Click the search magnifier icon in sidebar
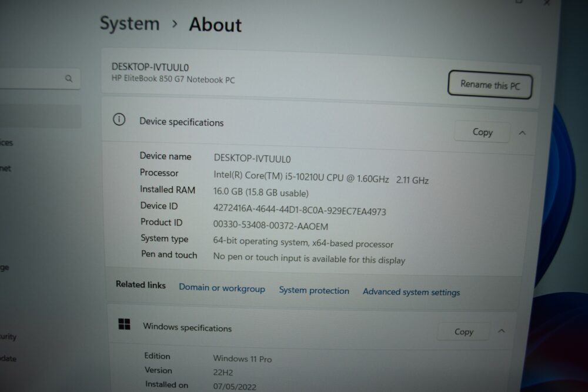The image size is (588, 392). 69,78
